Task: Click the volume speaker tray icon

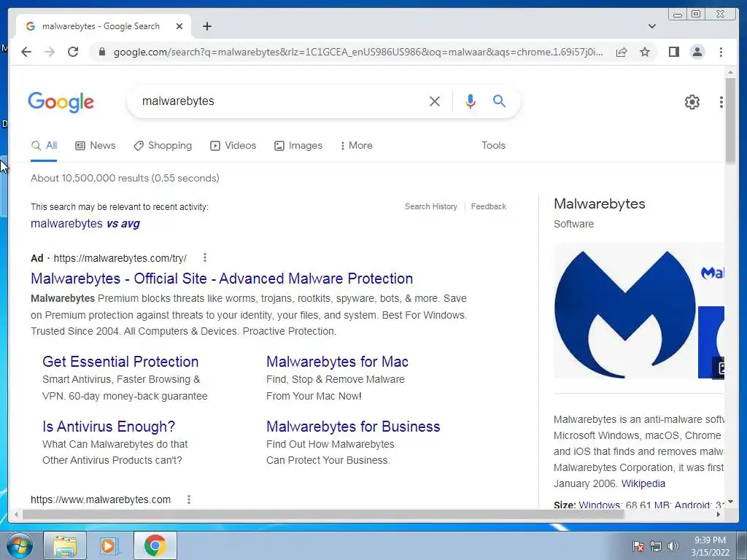Action: [673, 546]
